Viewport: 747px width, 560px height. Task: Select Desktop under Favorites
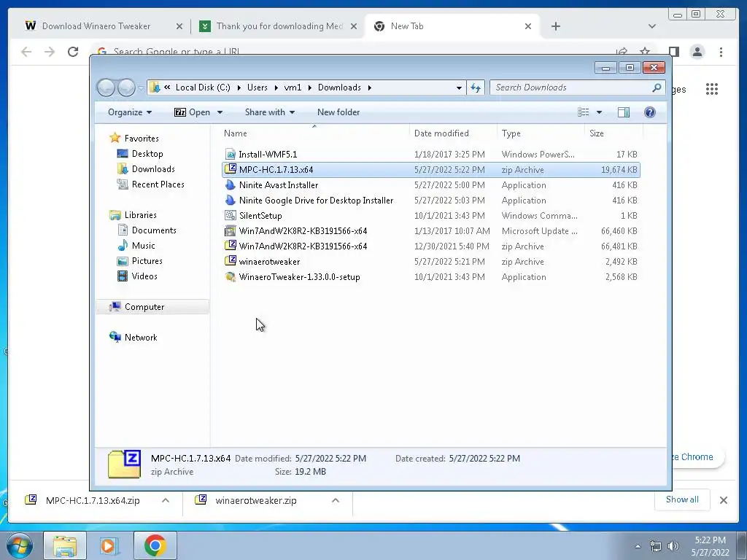[x=147, y=154]
